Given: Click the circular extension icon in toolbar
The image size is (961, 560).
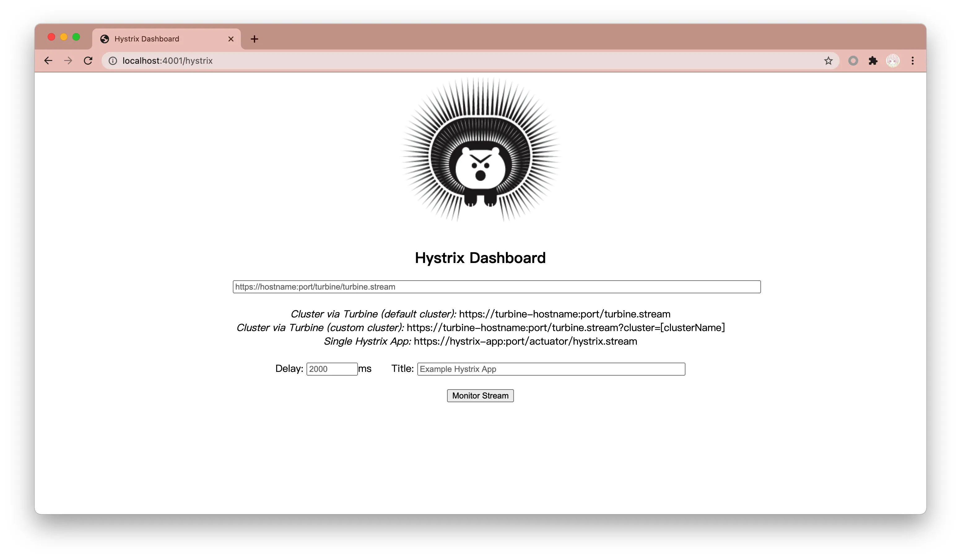Looking at the screenshot, I should (853, 61).
